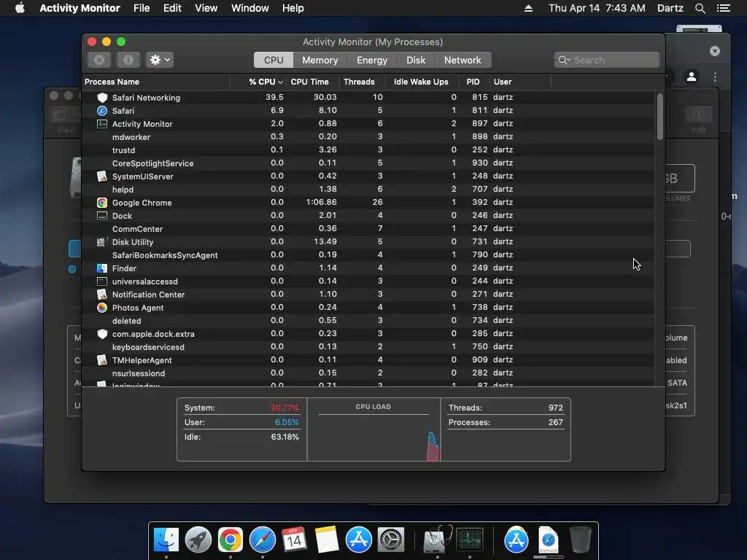Select the keyboardservicesd process row
Viewport: 747px width, 560px height.
coord(368,346)
